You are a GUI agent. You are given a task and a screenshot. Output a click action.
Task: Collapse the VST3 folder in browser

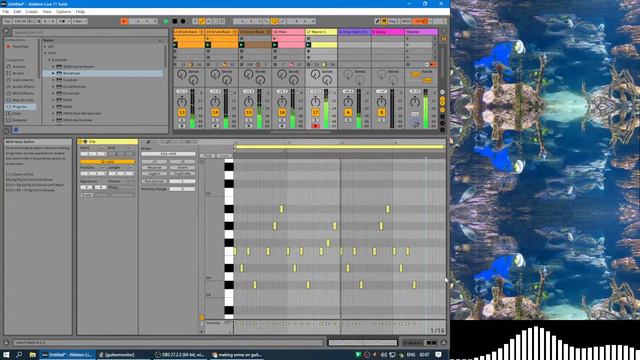[45, 53]
